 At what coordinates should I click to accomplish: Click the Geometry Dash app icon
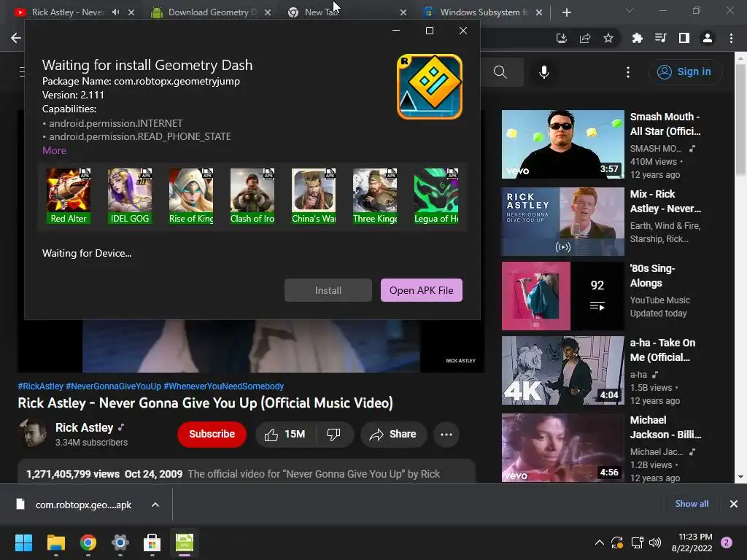(x=429, y=86)
